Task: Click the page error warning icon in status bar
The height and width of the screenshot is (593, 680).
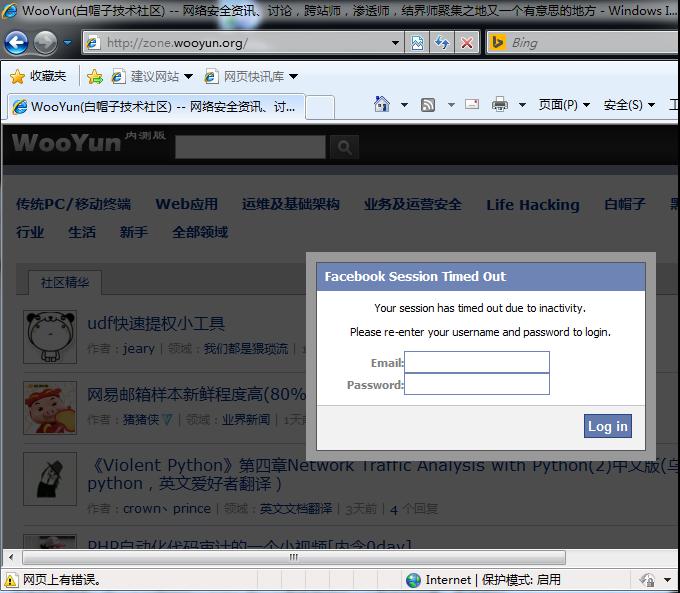Action: [x=11, y=580]
